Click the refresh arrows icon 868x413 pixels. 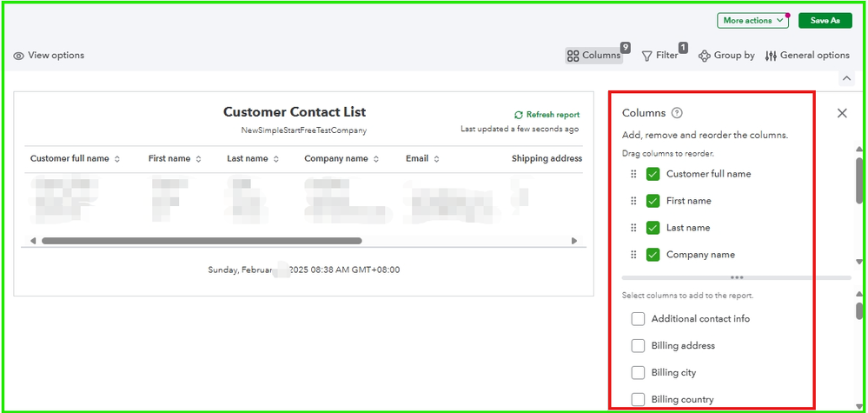pyautogui.click(x=519, y=115)
